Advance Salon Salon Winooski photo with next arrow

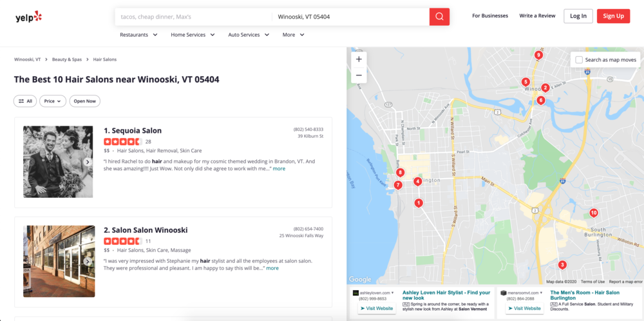click(87, 262)
